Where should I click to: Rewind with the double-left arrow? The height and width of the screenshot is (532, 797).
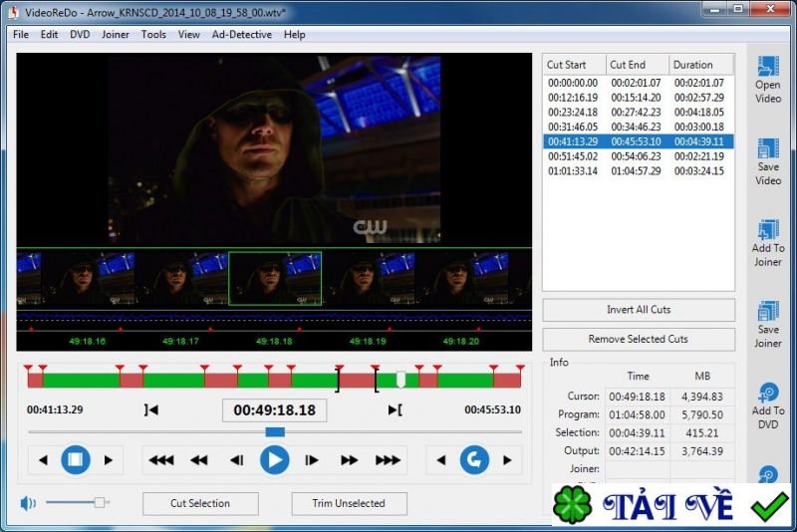click(x=198, y=460)
